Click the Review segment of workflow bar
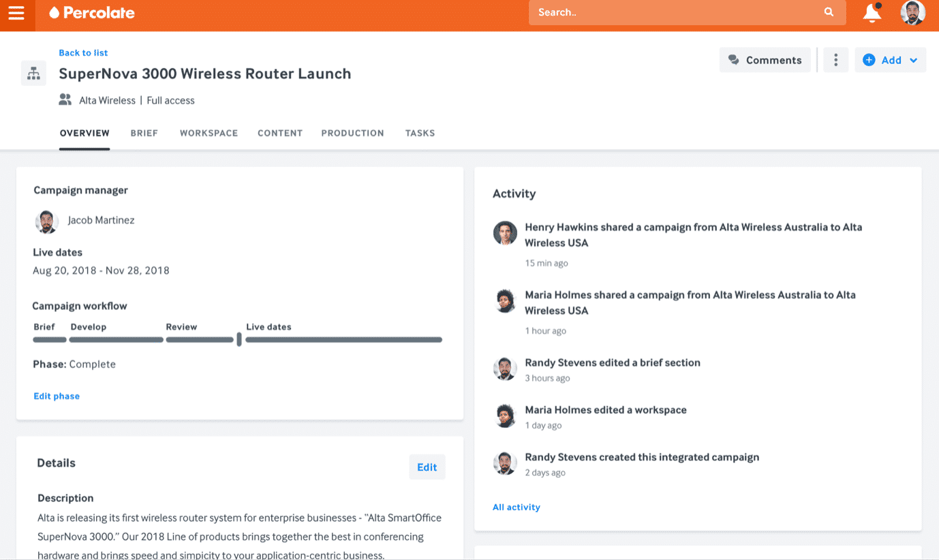939x560 pixels. 200,339
